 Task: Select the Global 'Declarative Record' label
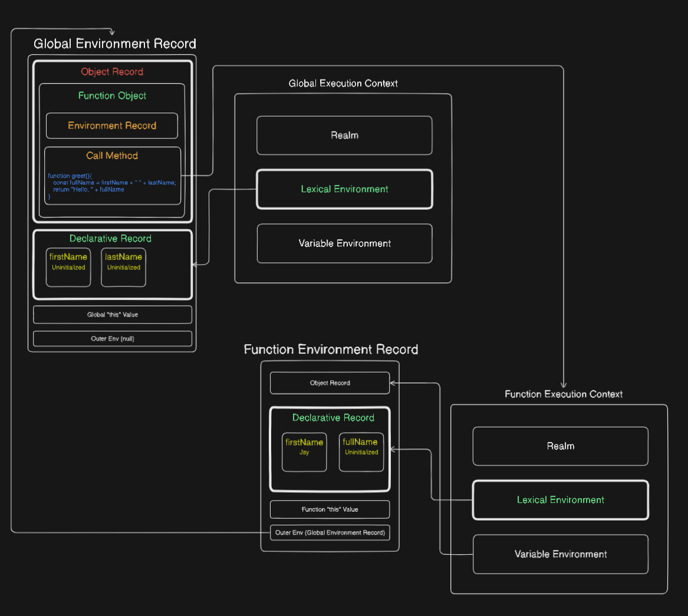click(110, 238)
